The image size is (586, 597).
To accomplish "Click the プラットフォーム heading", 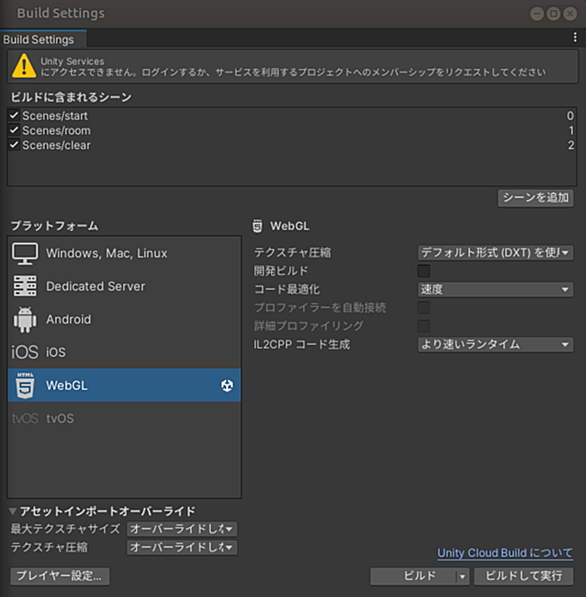I will 54,226.
